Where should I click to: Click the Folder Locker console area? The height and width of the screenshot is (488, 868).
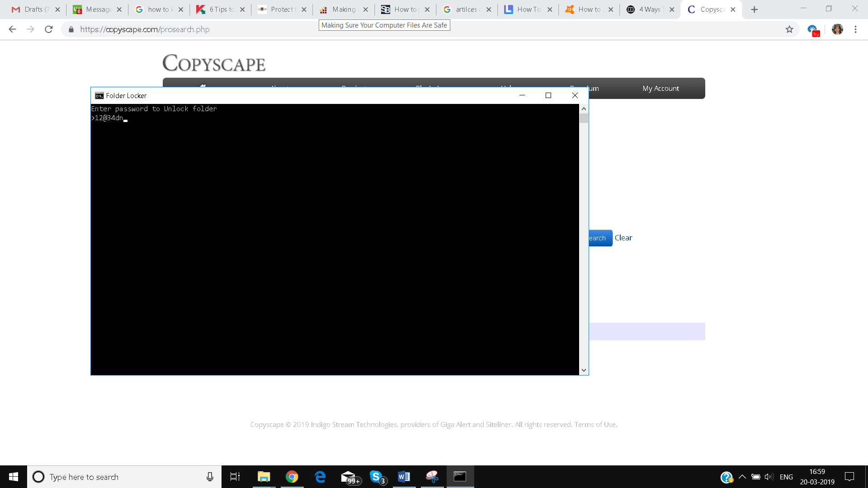[x=335, y=239]
